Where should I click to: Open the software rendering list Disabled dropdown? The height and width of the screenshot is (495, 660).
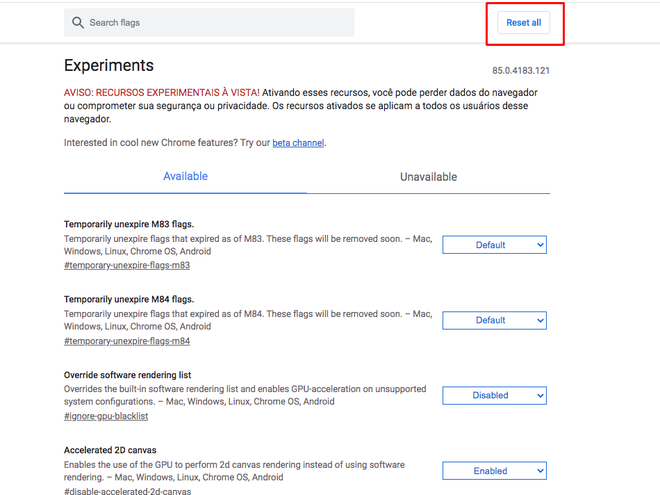click(494, 396)
